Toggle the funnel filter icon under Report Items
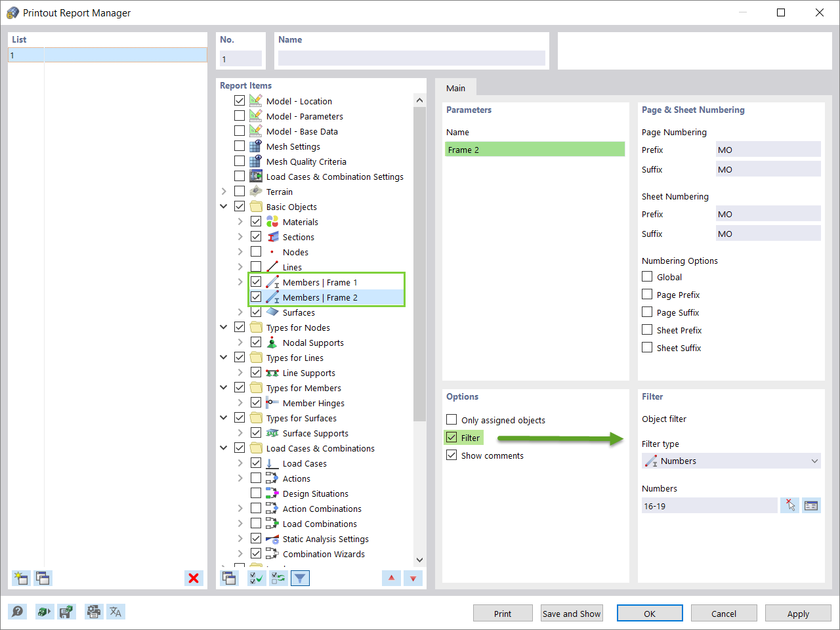The image size is (840, 630). [x=300, y=578]
